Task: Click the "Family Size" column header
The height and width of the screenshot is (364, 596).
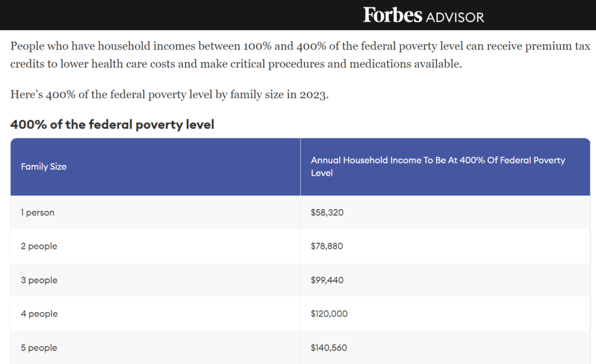Action: tap(44, 167)
